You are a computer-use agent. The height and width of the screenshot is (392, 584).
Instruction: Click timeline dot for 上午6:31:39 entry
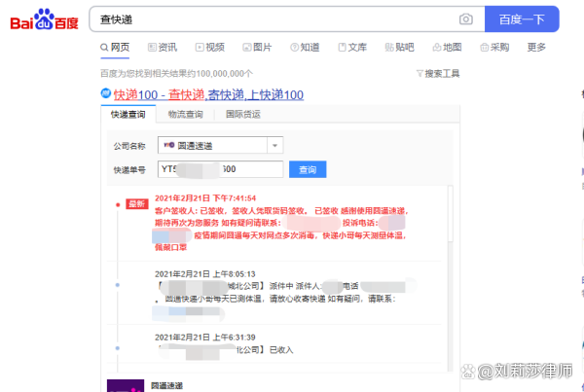(x=118, y=348)
